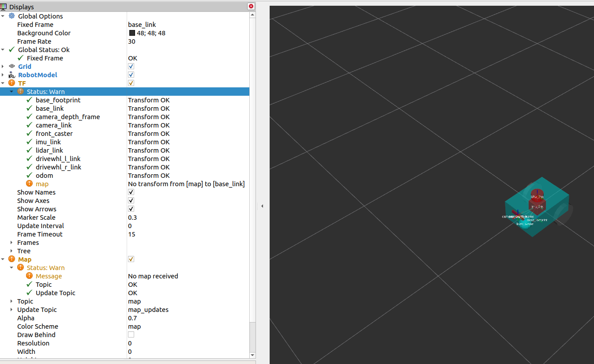Screen dimensions: 594x364
Task: Toggle the TF display checkbox
Action: [x=131, y=83]
